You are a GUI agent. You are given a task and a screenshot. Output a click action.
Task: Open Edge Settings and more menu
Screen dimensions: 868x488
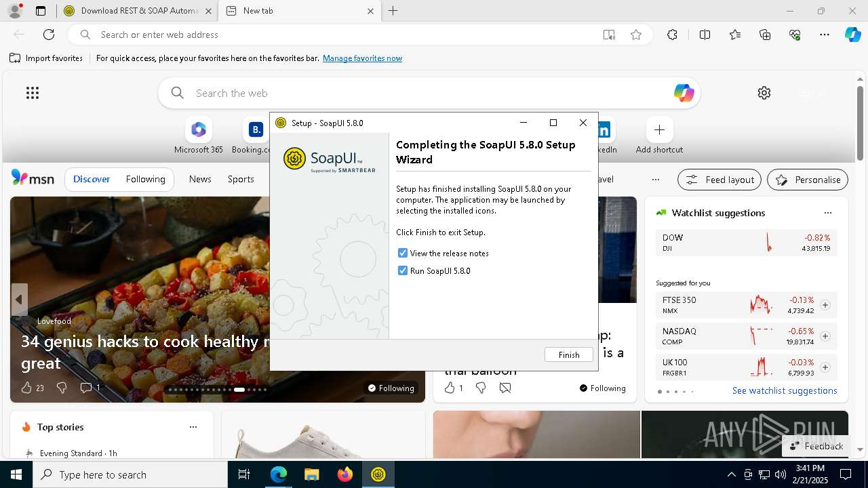click(825, 35)
